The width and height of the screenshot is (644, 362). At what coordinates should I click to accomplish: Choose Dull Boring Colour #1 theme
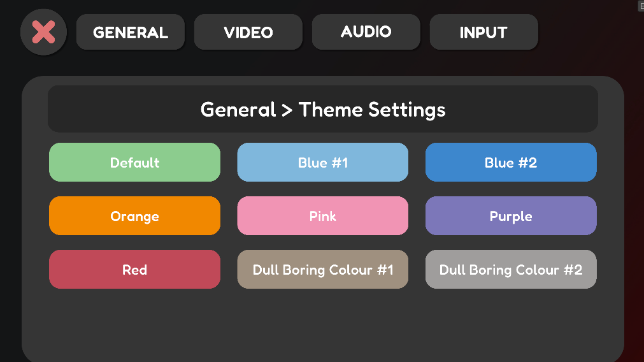323,270
